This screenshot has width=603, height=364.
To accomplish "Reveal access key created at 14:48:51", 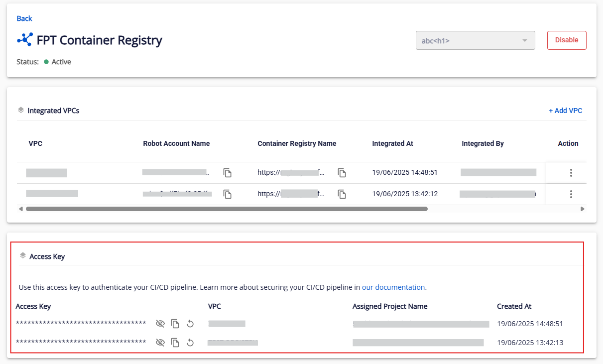I will point(160,324).
